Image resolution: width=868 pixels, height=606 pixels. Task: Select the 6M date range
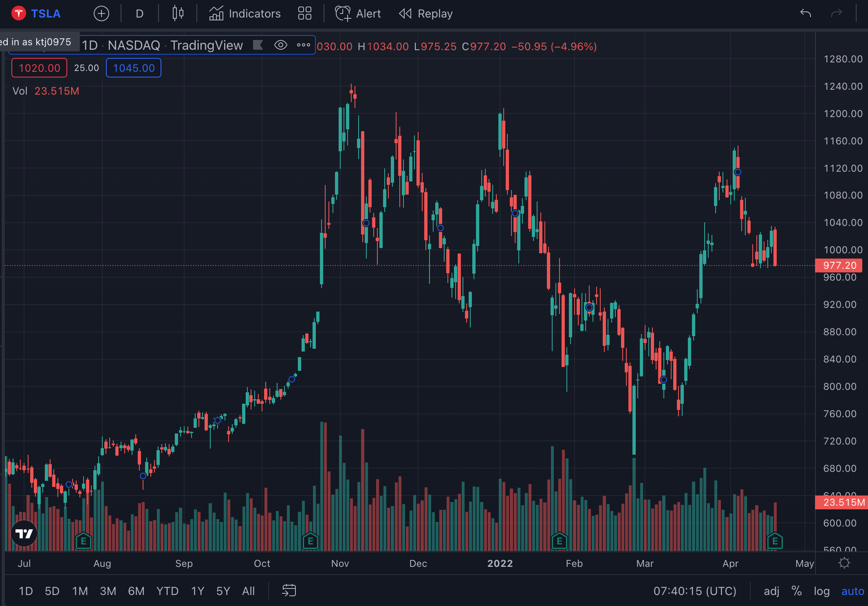[136, 591]
